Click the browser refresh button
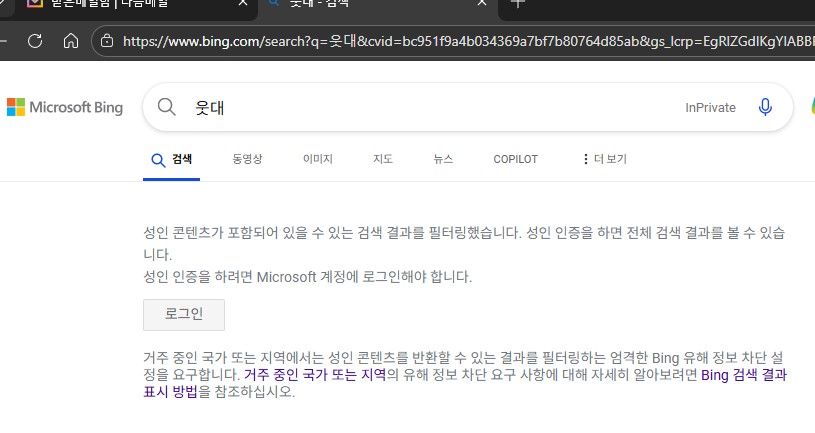The image size is (815, 433). [x=35, y=41]
